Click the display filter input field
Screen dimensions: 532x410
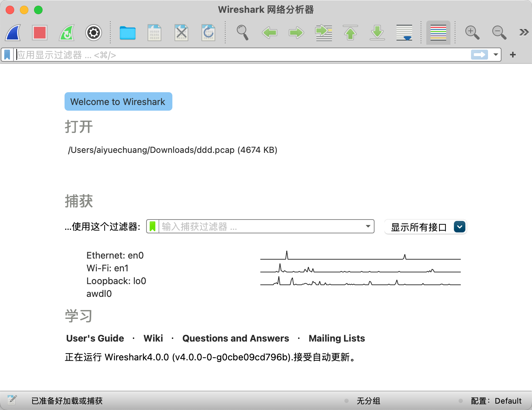[243, 55]
